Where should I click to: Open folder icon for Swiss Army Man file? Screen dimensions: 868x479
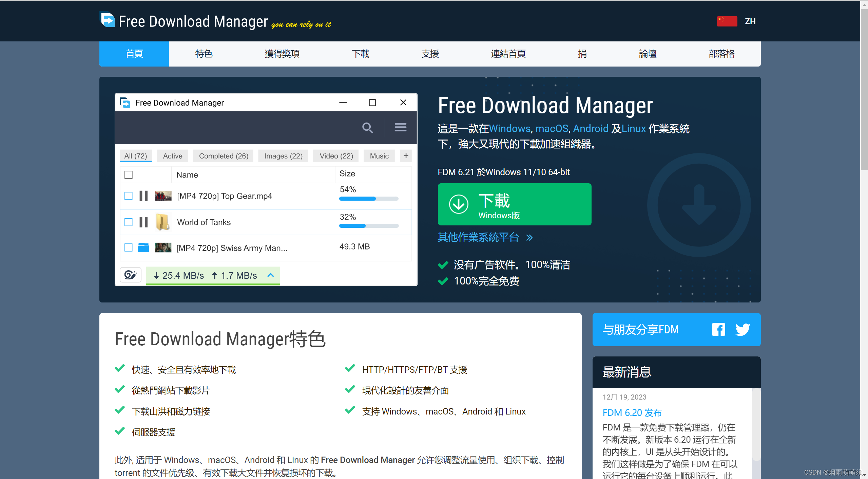[143, 247]
